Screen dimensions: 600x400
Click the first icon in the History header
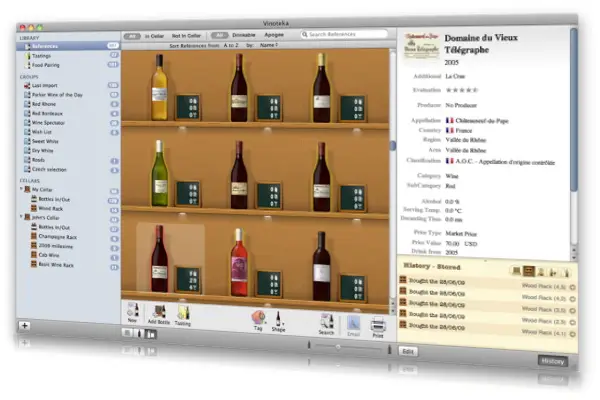click(x=516, y=271)
